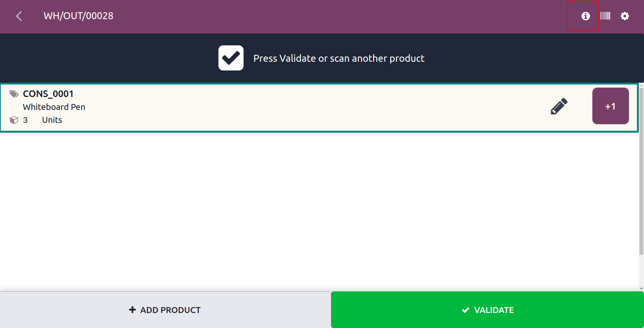Click the 'Press Validate or scan' message
The image size is (644, 328).
[339, 58]
